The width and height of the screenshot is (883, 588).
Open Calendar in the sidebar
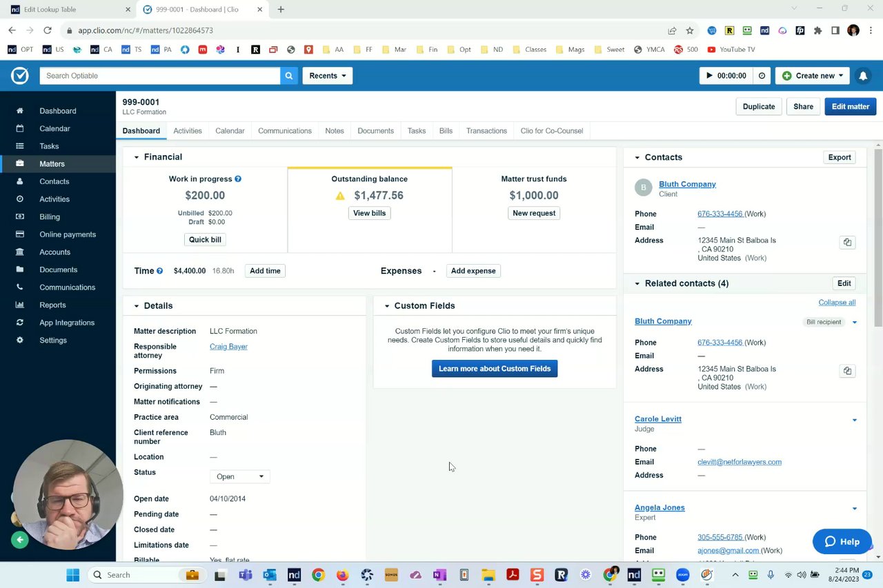point(58,129)
